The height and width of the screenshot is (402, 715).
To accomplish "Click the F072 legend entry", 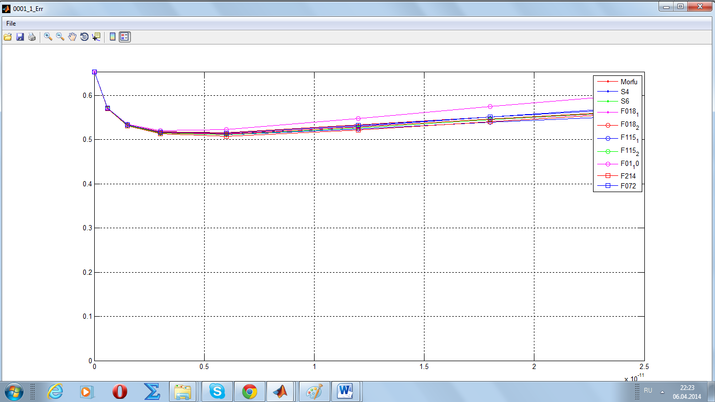I will [627, 186].
